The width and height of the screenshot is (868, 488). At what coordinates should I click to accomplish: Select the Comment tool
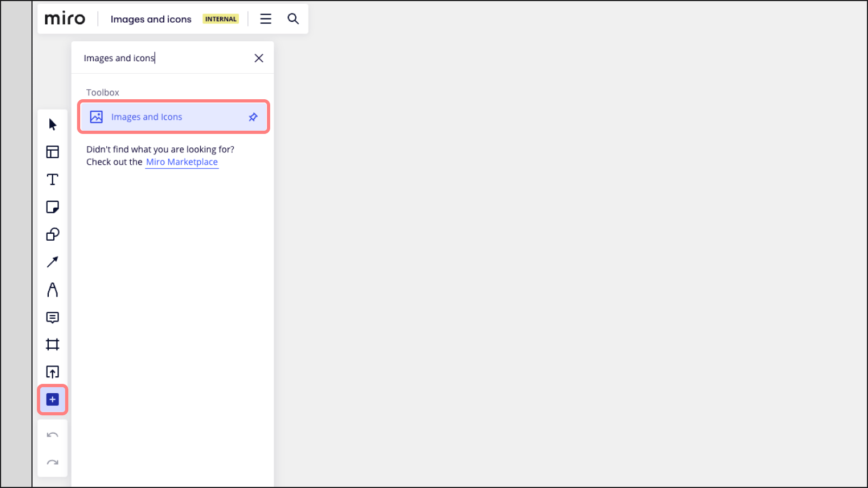coord(53,317)
